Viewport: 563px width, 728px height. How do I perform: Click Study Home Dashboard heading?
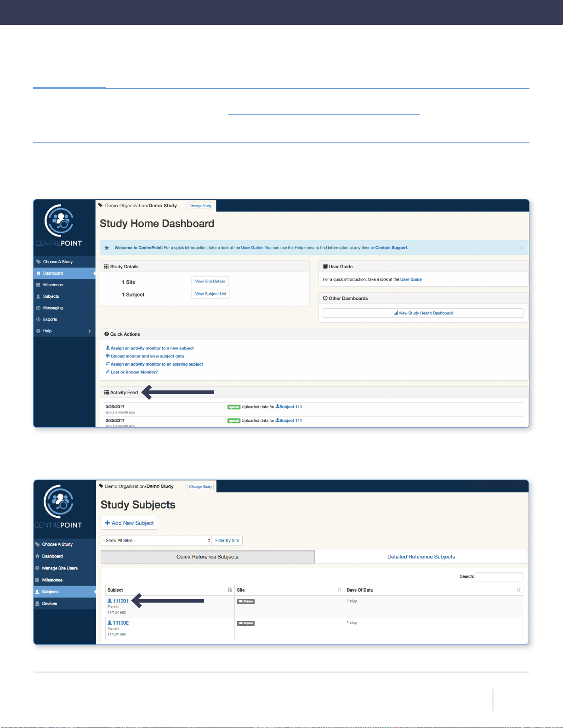click(x=157, y=224)
